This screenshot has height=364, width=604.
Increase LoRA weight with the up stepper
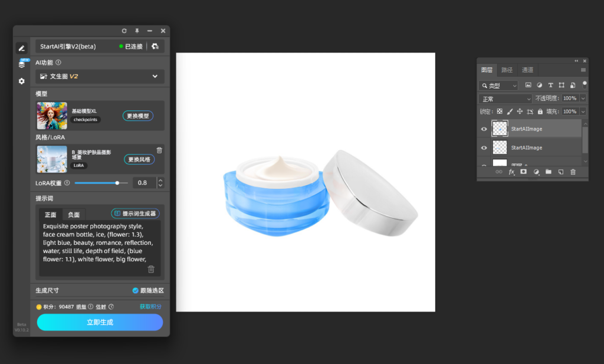click(160, 180)
